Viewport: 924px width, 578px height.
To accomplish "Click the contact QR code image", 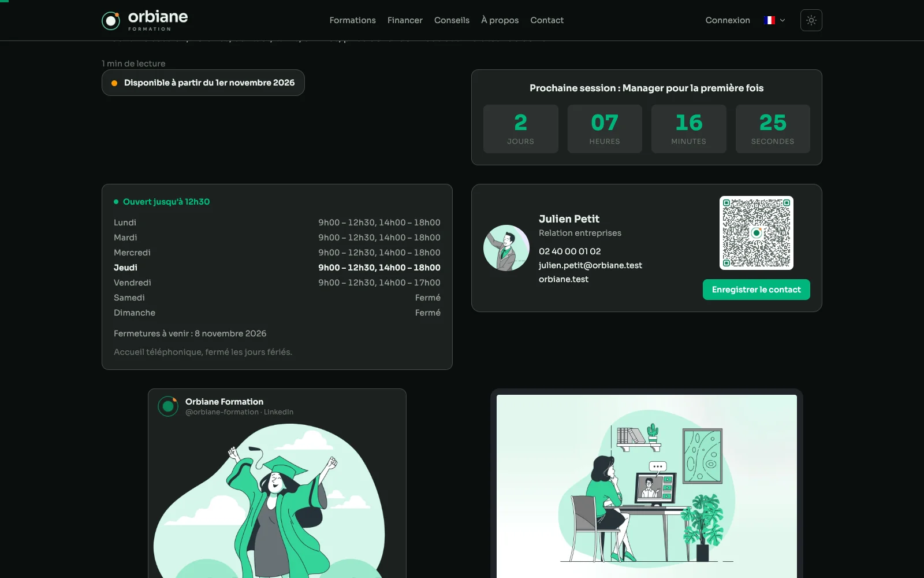I will tap(756, 233).
